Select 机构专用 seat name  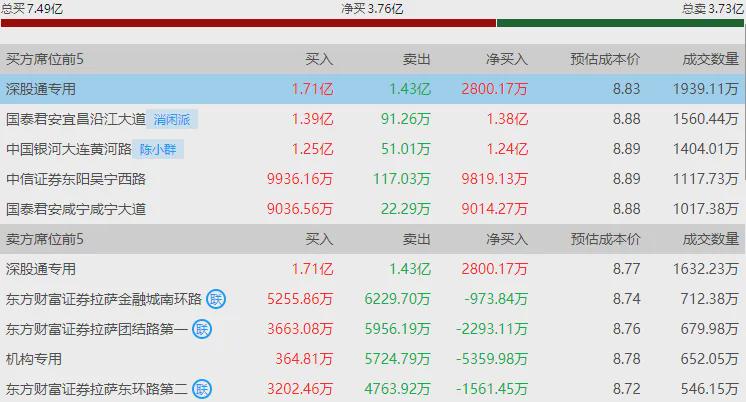point(34,359)
